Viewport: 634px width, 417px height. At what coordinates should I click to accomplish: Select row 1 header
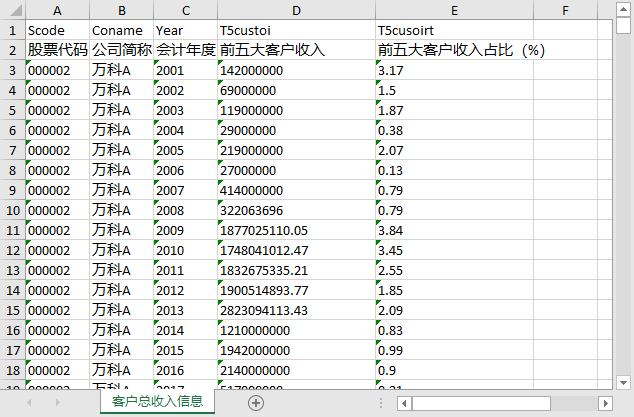click(13, 30)
